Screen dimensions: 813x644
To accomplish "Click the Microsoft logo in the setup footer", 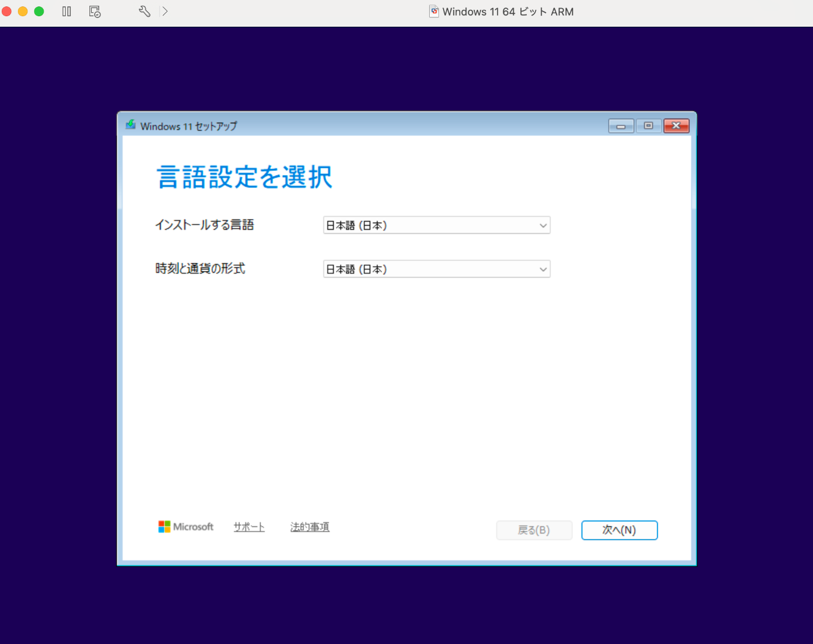I will [x=186, y=527].
